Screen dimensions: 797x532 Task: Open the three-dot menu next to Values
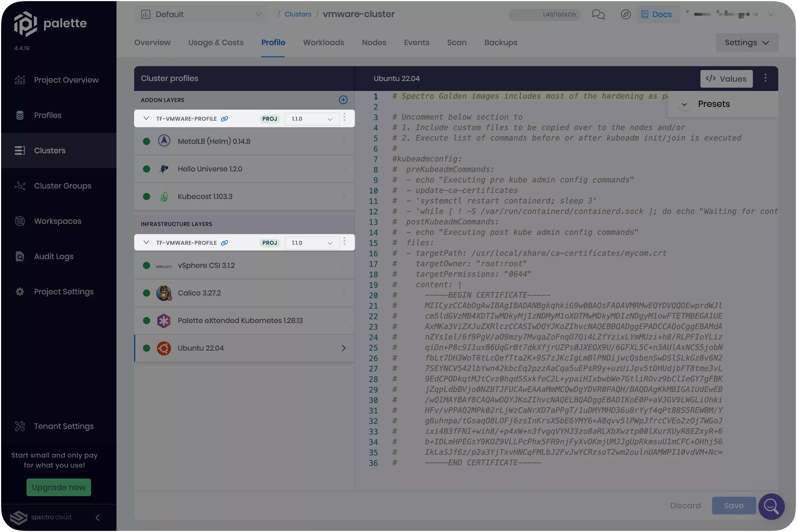coord(765,78)
